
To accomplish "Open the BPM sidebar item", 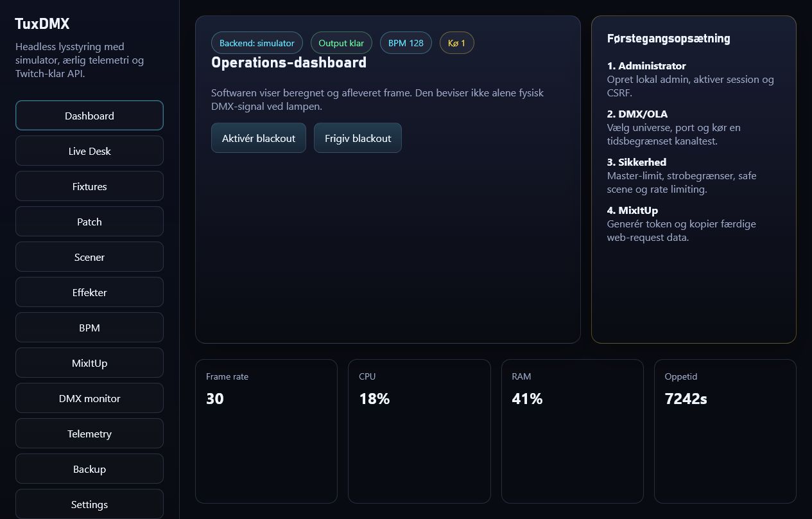I will pos(89,328).
